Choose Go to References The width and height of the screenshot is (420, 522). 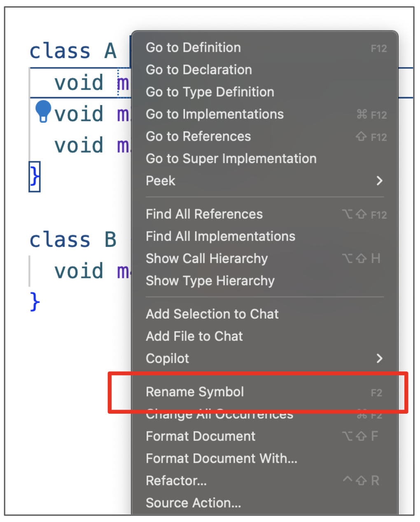point(198,137)
